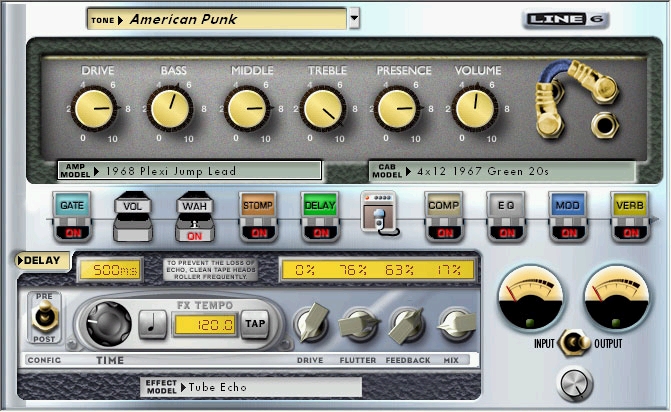Flip the INPUT/OUTPUT meter switch
This screenshot has width=671, height=412.
pos(576,343)
